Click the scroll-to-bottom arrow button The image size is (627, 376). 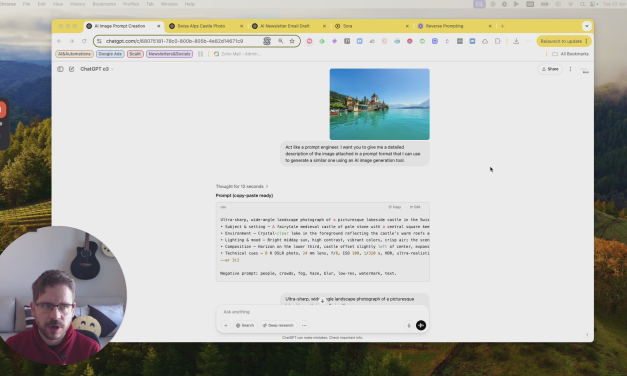tap(322, 301)
